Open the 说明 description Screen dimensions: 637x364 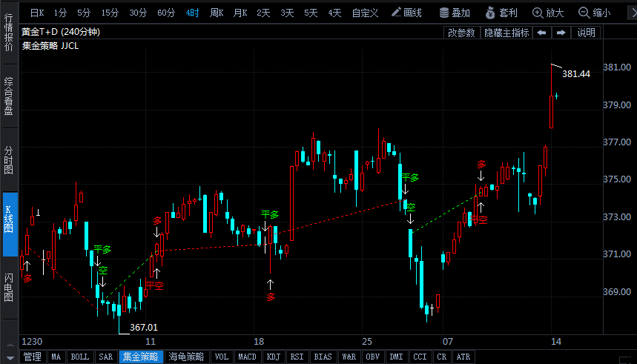pos(586,33)
